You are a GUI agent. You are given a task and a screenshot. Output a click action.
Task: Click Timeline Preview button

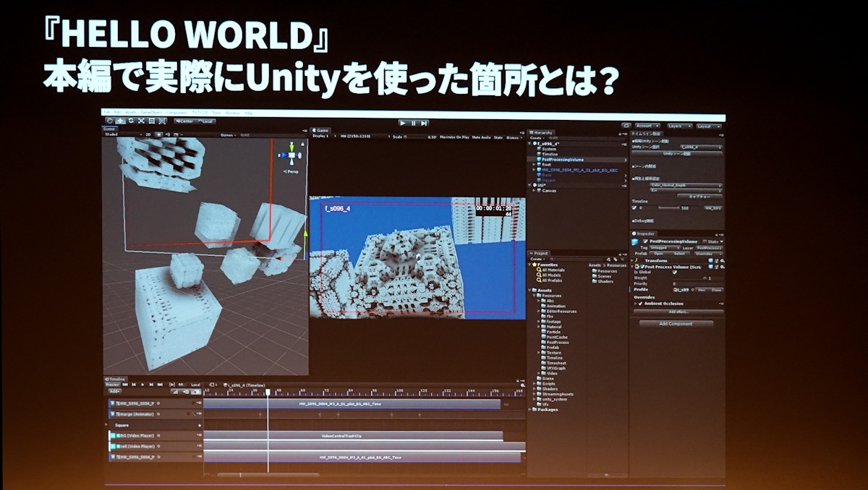pyautogui.click(x=112, y=384)
